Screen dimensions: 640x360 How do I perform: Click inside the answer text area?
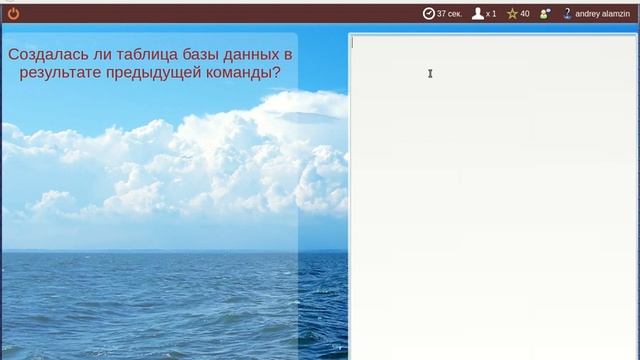493,198
